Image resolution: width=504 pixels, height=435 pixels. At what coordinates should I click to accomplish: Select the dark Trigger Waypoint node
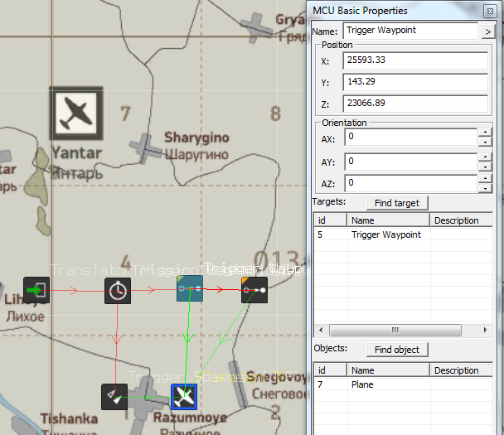[x=254, y=290]
